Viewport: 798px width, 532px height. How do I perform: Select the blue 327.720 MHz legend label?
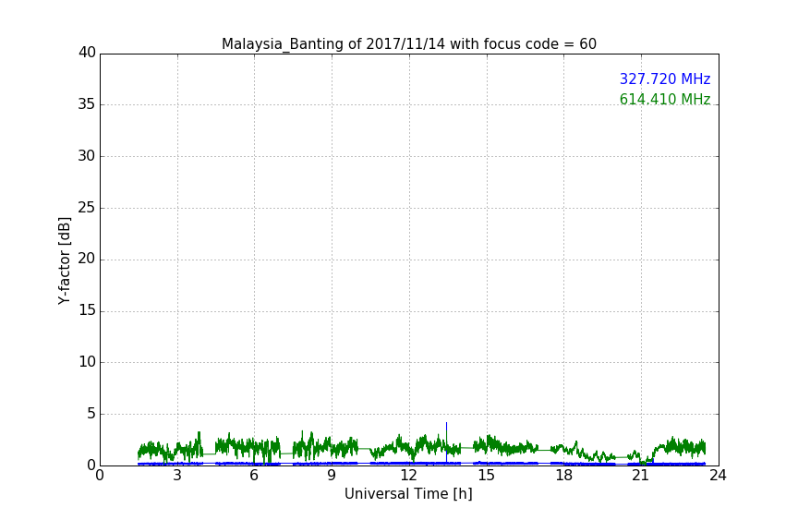665,79
